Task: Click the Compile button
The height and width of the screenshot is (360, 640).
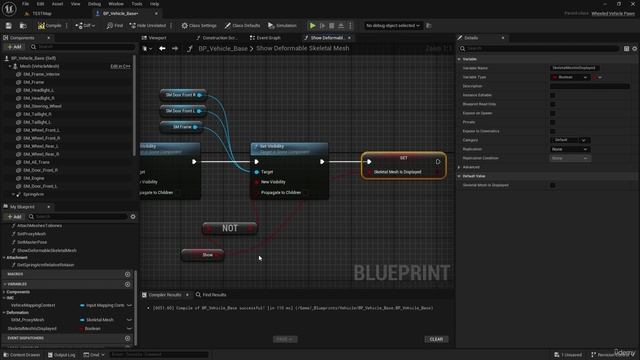Action: coord(49,26)
